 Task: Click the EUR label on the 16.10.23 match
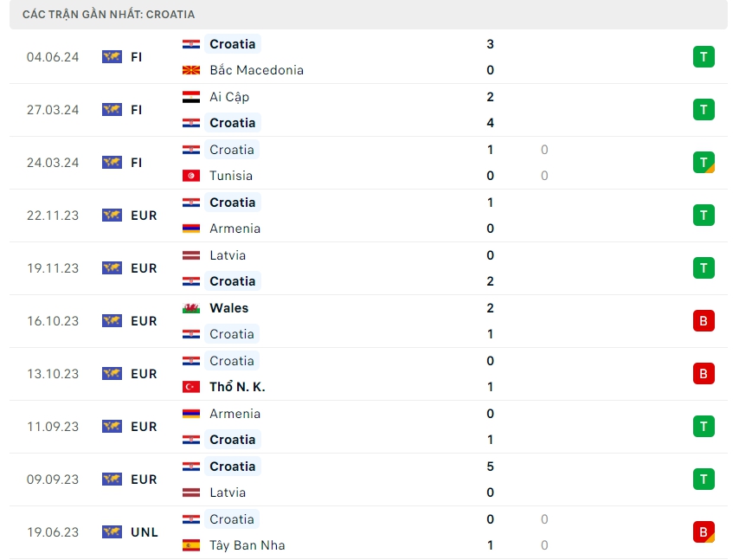coord(144,321)
